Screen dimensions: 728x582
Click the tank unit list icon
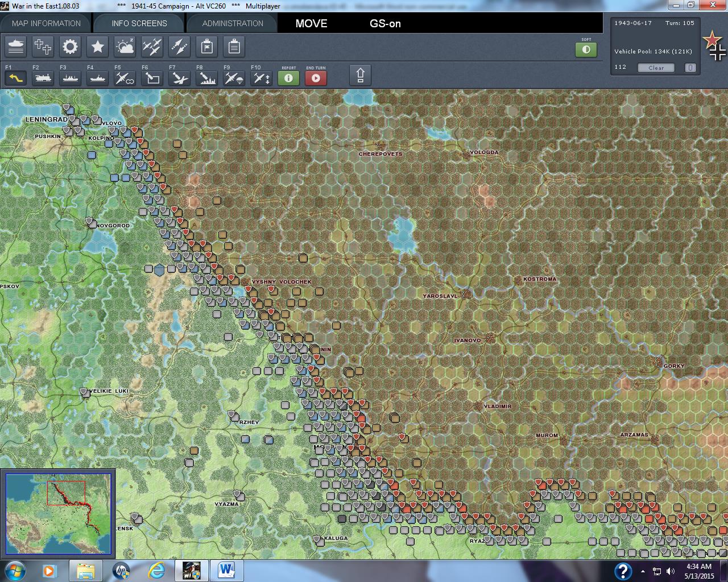(16, 47)
